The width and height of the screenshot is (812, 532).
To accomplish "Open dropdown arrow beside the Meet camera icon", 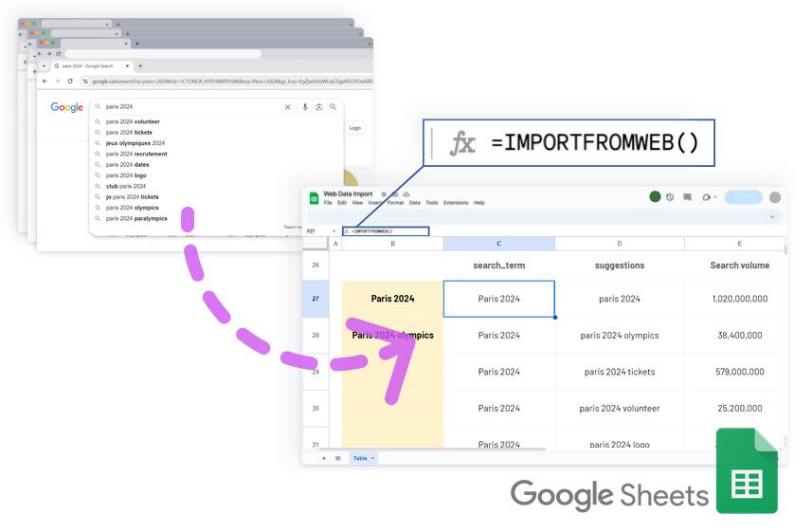I will click(x=715, y=197).
